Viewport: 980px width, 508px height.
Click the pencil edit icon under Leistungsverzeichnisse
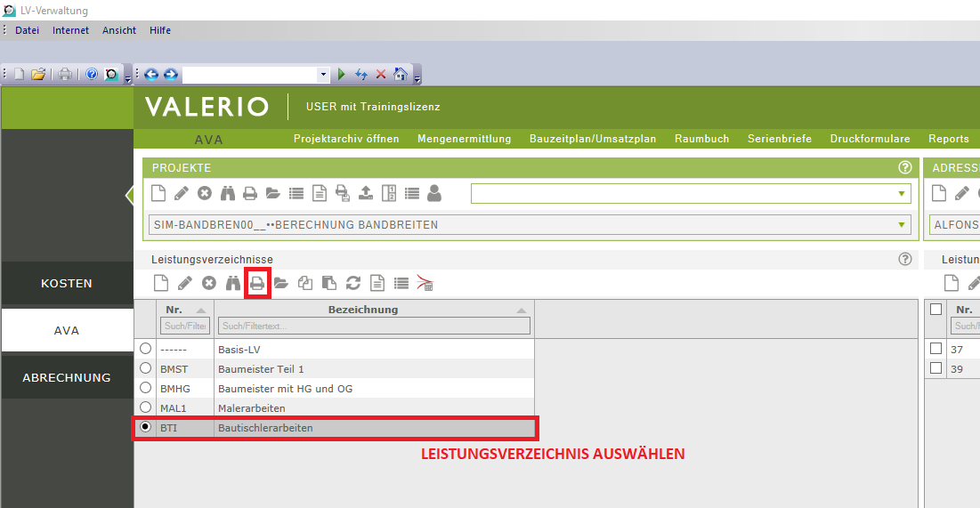click(184, 283)
